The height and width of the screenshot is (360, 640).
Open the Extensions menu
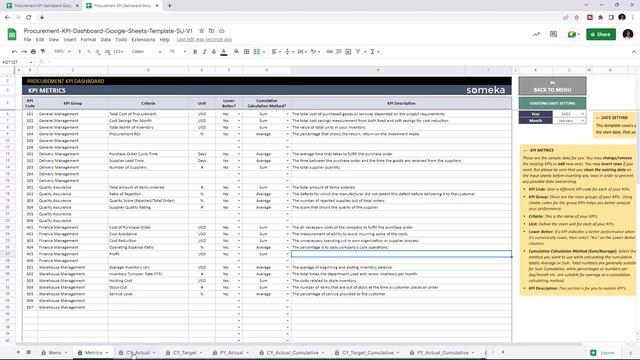click(143, 40)
